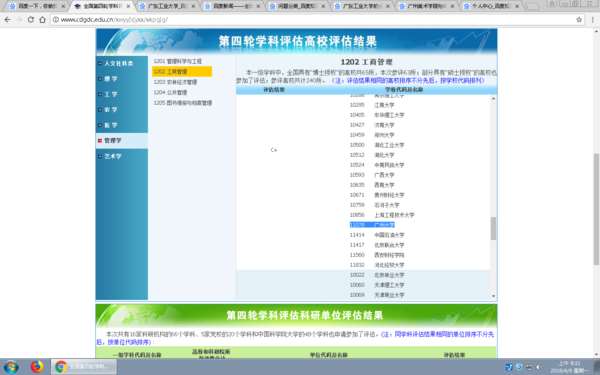
Task: Select row 10427 济南大学
Action: coord(372,125)
